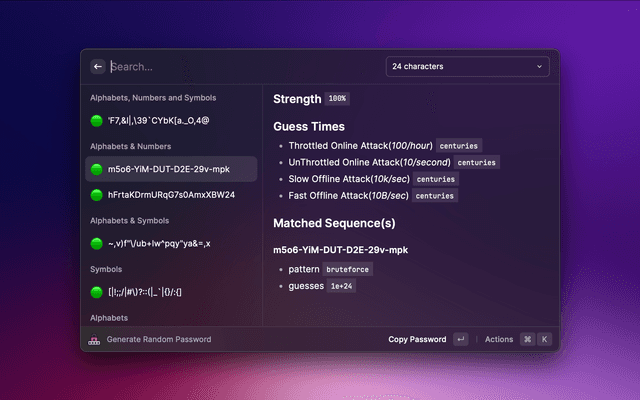Click green indicator under Alphabets, Numbers and Symbols
This screenshot has height=400, width=640.
(x=97, y=121)
